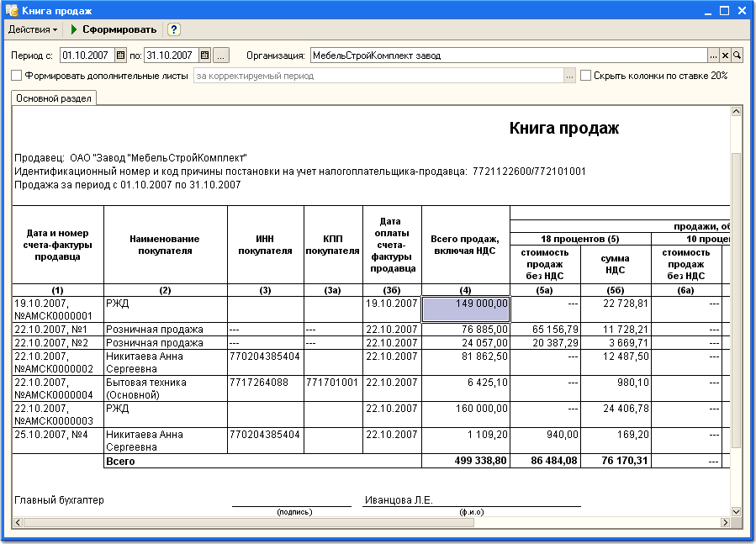Select cell 65 156,79
This screenshot has width=756, height=544.
coord(545,330)
